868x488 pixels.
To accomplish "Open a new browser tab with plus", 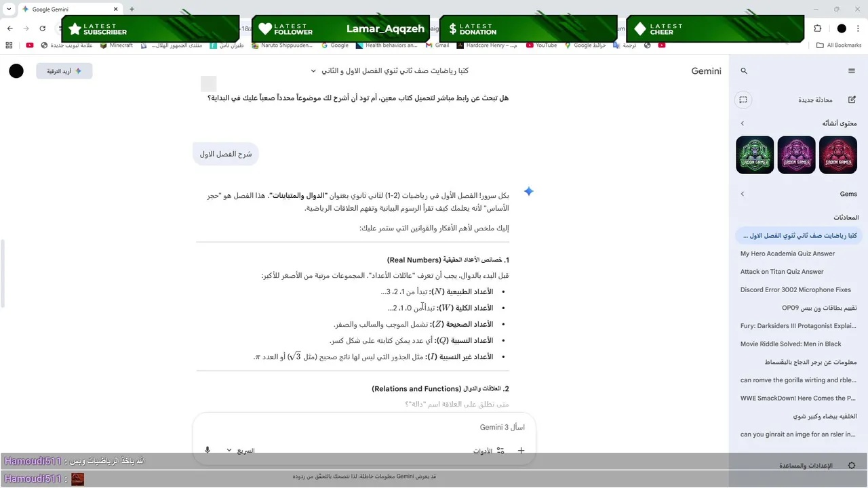I will point(132,9).
